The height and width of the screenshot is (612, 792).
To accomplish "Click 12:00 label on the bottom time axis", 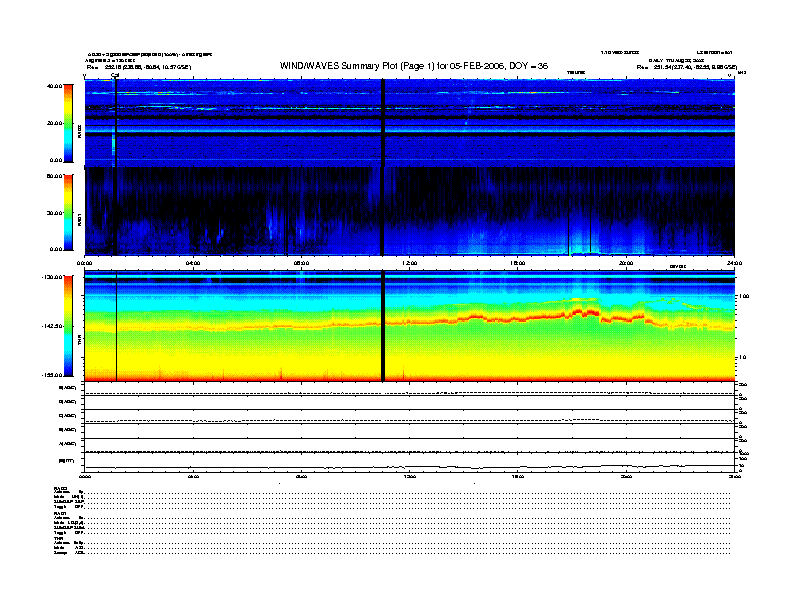I will click(410, 476).
